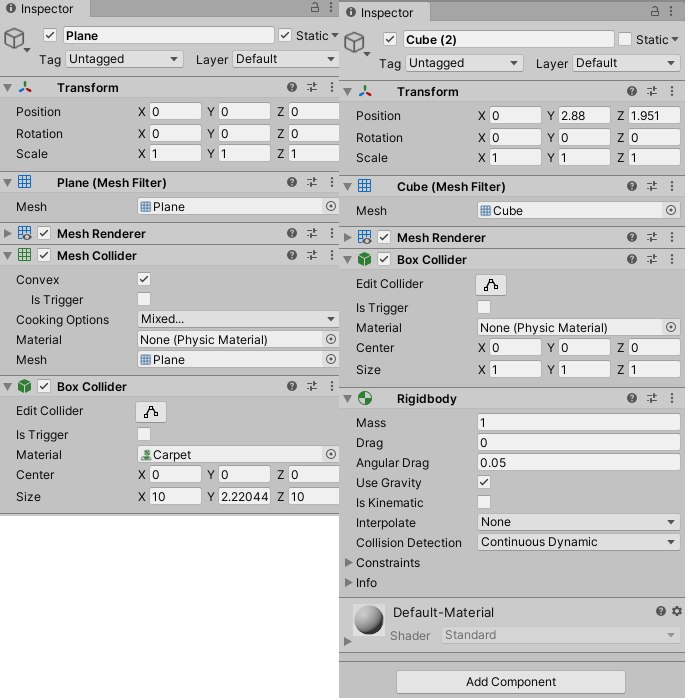Disable Plane's Mesh Collider checkbox
The height and width of the screenshot is (699, 689).
44,255
